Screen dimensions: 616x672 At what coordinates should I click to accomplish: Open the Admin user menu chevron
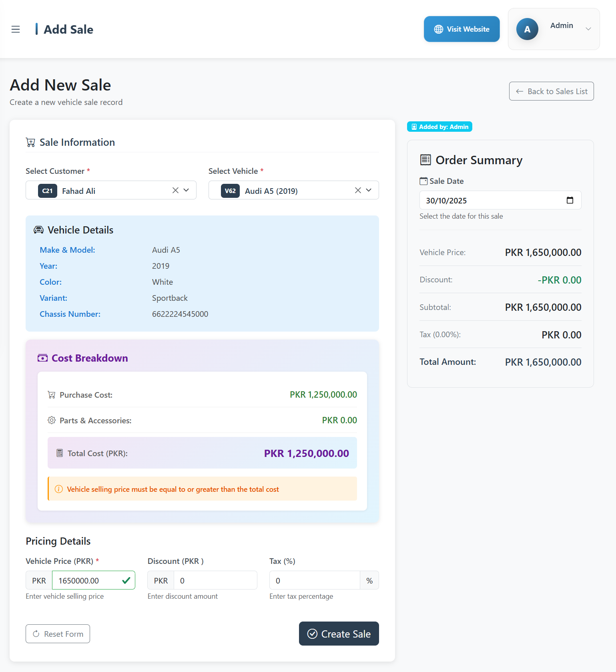coord(588,29)
